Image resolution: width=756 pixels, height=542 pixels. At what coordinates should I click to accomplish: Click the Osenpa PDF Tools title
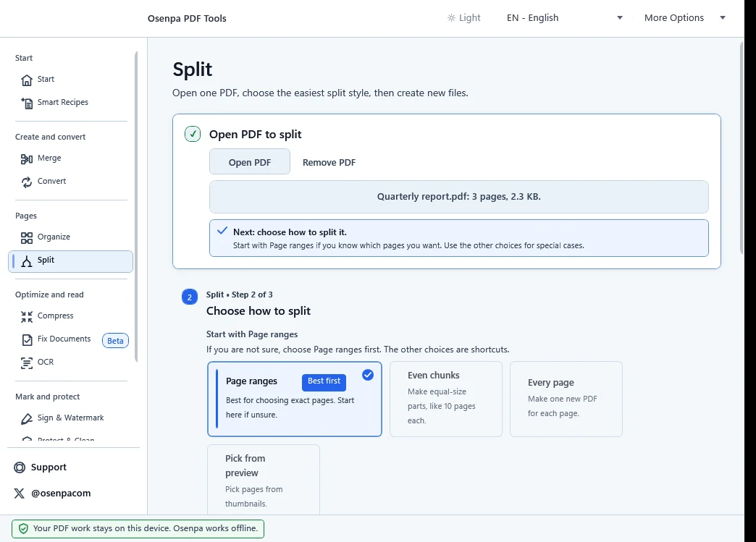[187, 18]
